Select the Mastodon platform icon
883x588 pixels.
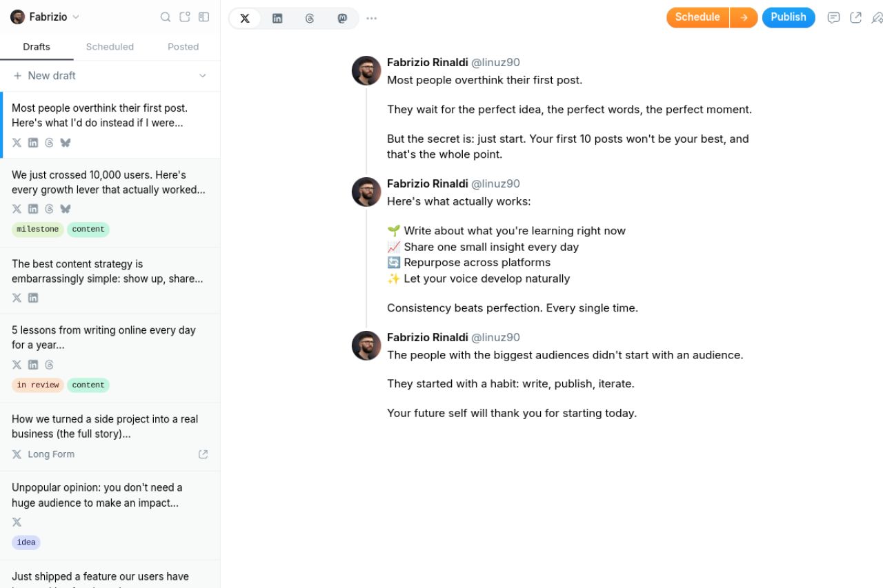[x=342, y=19]
